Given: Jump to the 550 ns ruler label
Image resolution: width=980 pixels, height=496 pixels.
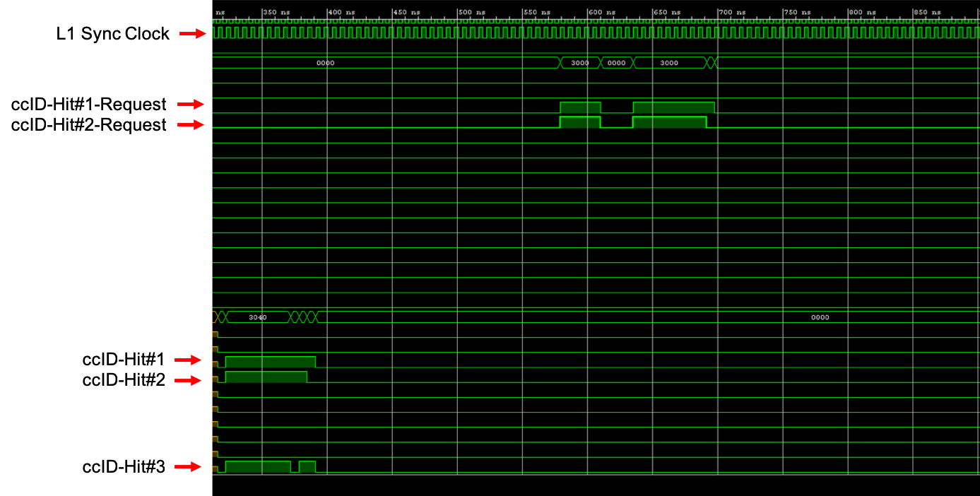Looking at the screenshot, I should [537, 13].
